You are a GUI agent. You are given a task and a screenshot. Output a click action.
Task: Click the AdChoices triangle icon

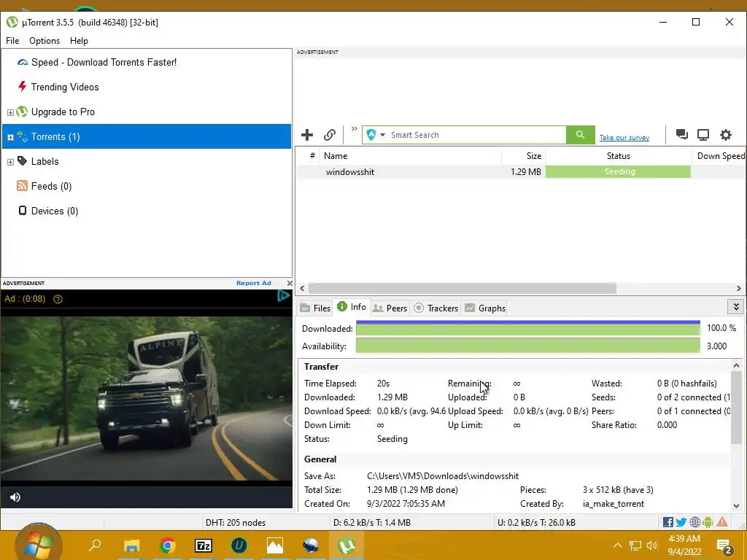(284, 296)
